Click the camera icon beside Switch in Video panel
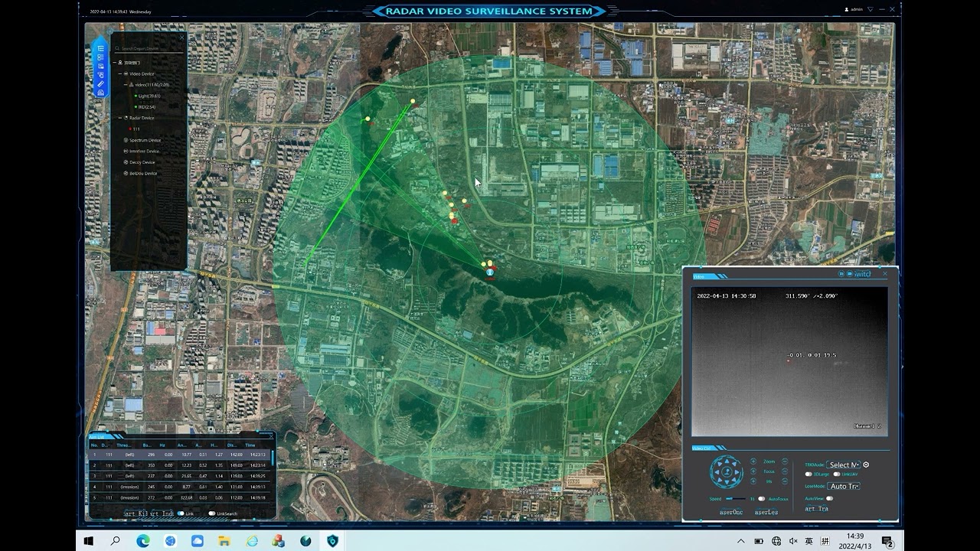This screenshot has height=551, width=980. pyautogui.click(x=850, y=273)
